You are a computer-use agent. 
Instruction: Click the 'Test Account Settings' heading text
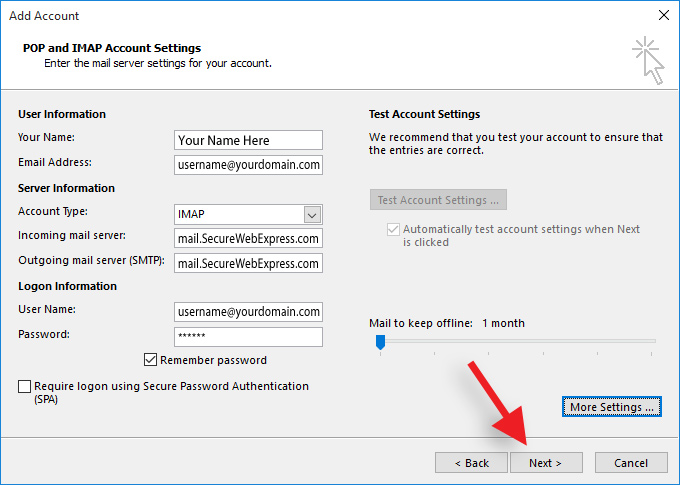tap(424, 114)
